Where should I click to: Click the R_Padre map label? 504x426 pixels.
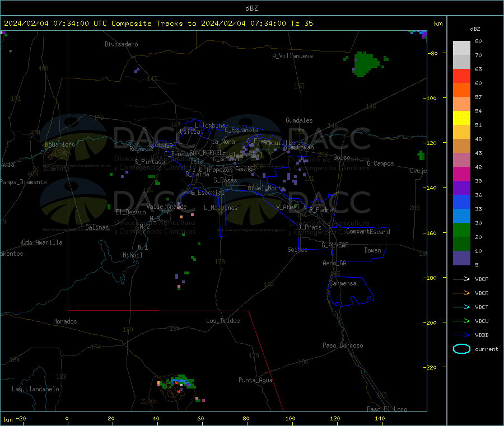point(321,210)
